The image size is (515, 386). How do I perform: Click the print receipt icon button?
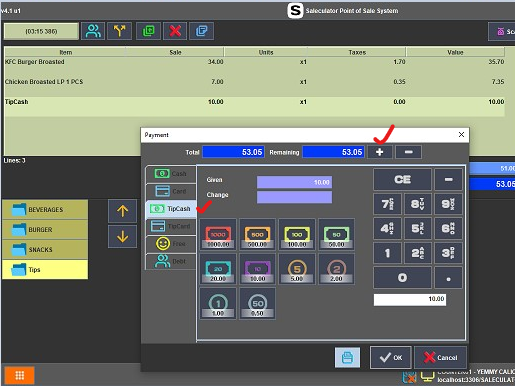coord(347,358)
